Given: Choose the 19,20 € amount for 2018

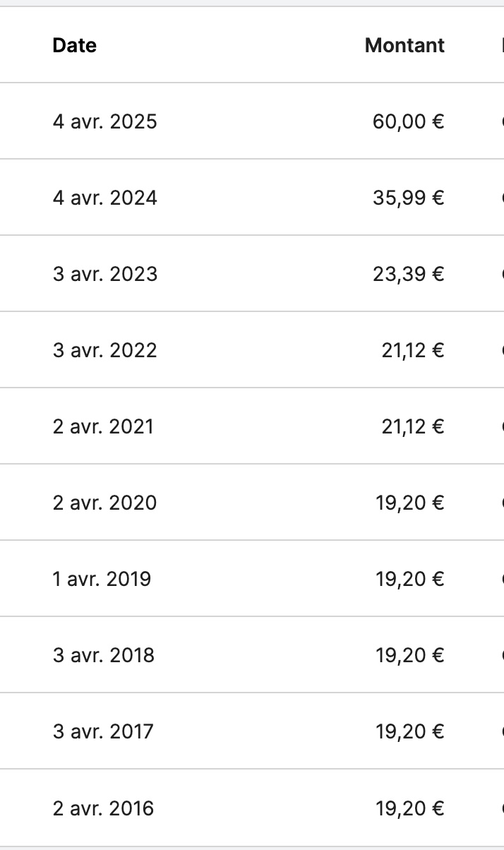Looking at the screenshot, I should point(410,655).
